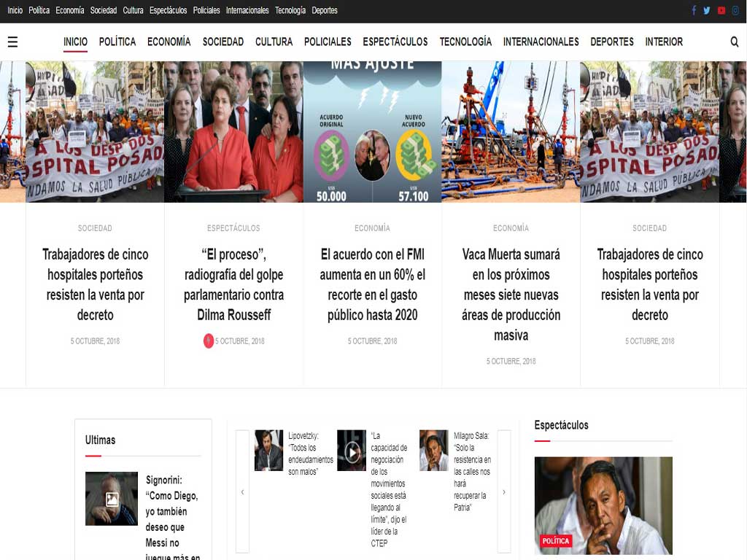Click ECONOMÍA label above Vaca Muerta headline
Viewport: 747px width, 560px height.
point(511,228)
